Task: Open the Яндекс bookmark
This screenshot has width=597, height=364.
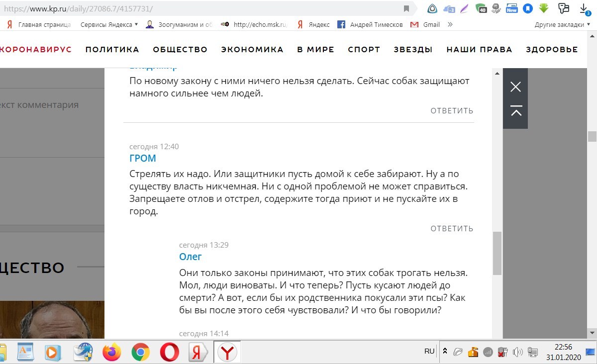Action: click(x=313, y=24)
